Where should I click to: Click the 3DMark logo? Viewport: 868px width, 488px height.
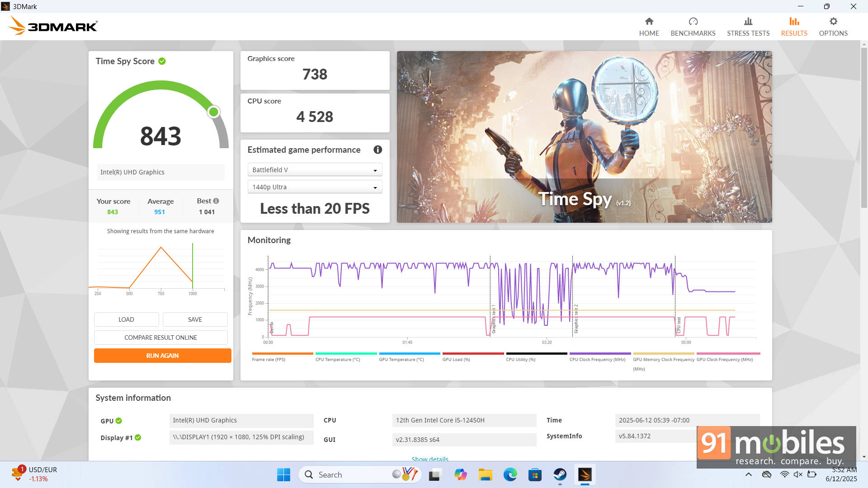[53, 26]
